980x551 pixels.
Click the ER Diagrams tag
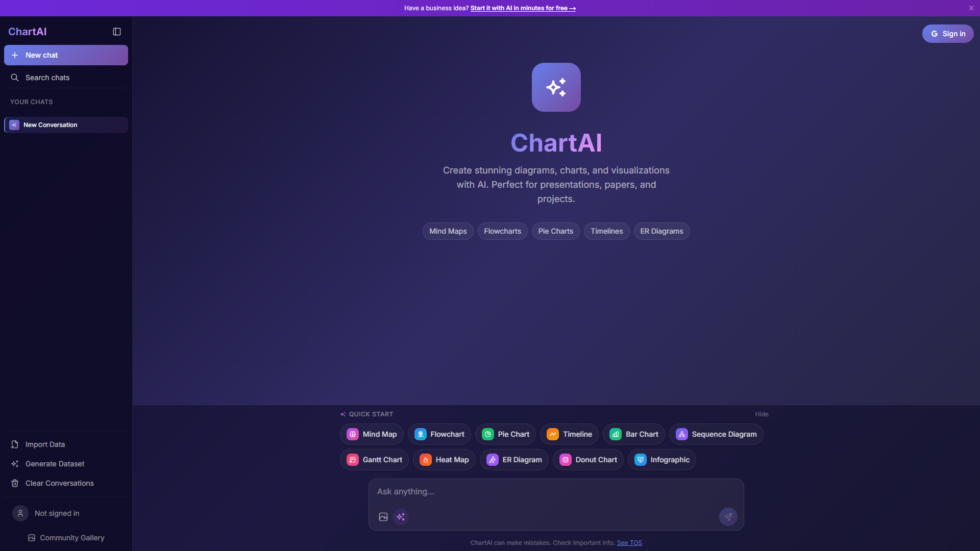pyautogui.click(x=662, y=231)
